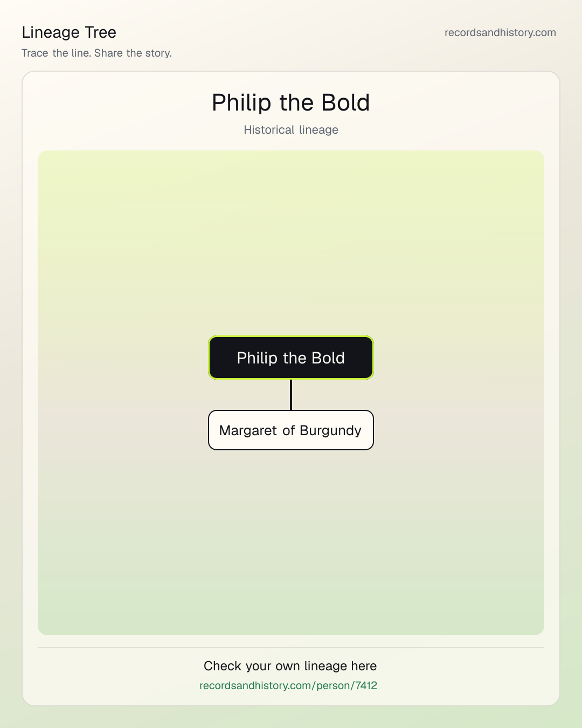This screenshot has width=582, height=728.
Task: Select the Margaret of Burgundy node
Action: [x=291, y=430]
